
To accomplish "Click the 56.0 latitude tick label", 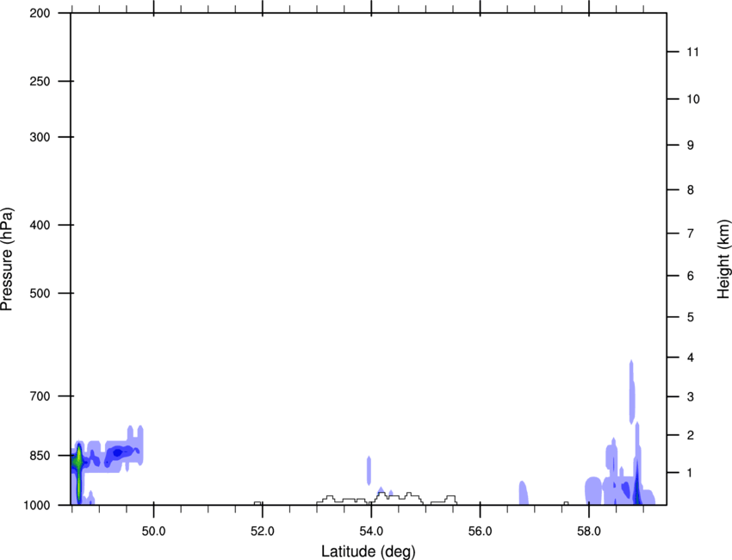I will pos(480,531).
